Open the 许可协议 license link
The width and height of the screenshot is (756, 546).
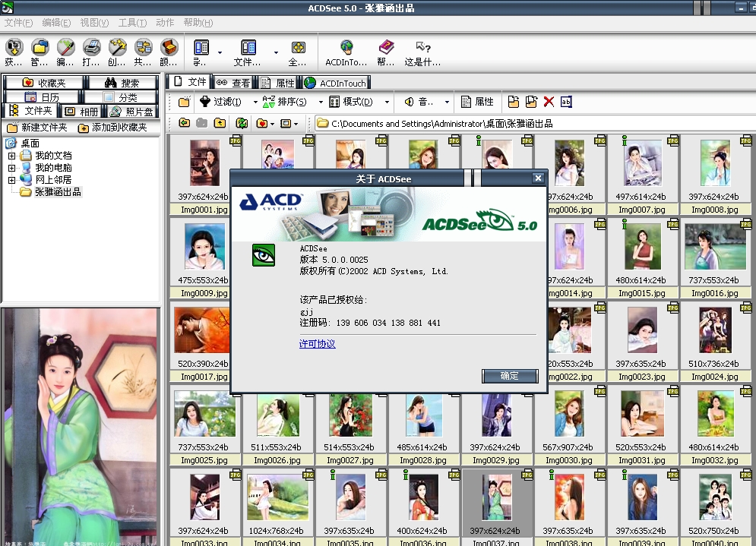point(318,343)
